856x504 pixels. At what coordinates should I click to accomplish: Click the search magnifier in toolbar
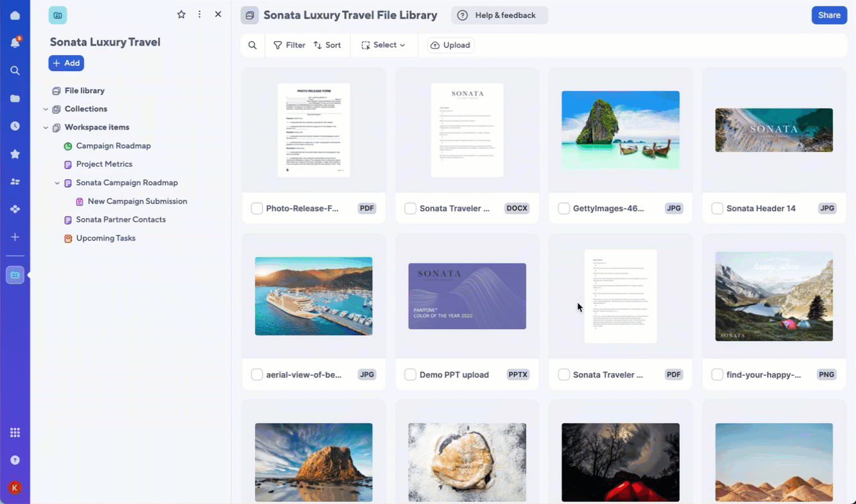[253, 45]
